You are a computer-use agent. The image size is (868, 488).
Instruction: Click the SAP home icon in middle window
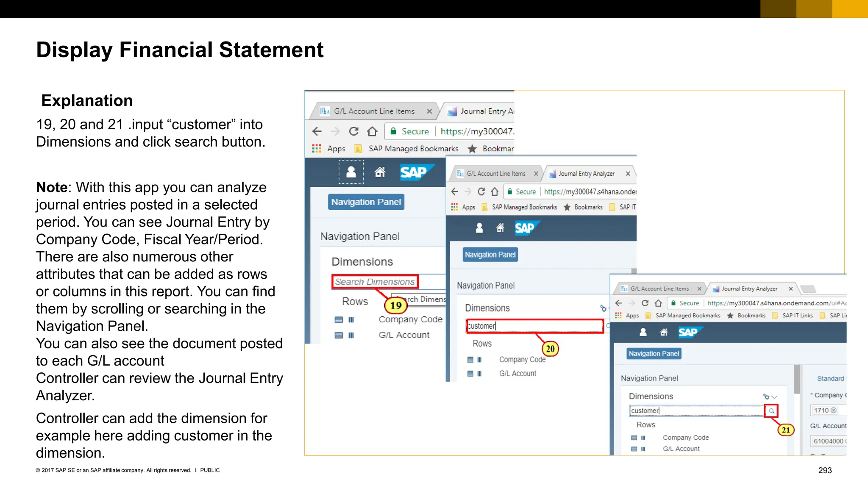pos(500,228)
